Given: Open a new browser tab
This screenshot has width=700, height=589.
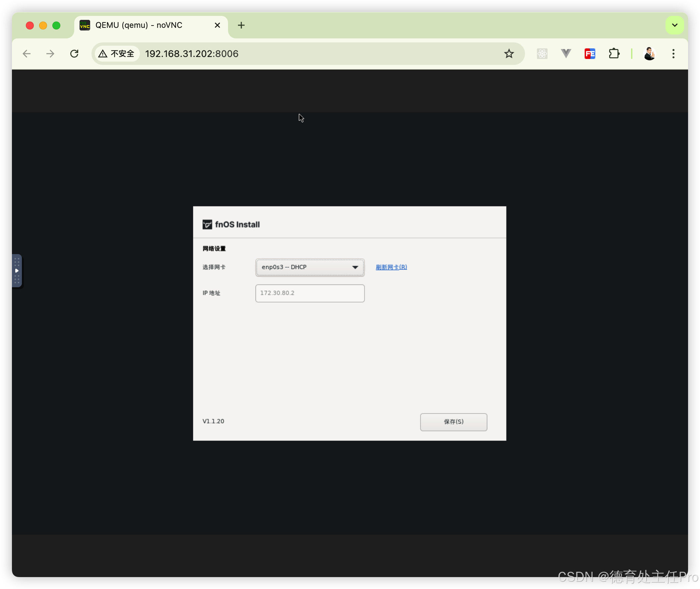Looking at the screenshot, I should coord(241,26).
